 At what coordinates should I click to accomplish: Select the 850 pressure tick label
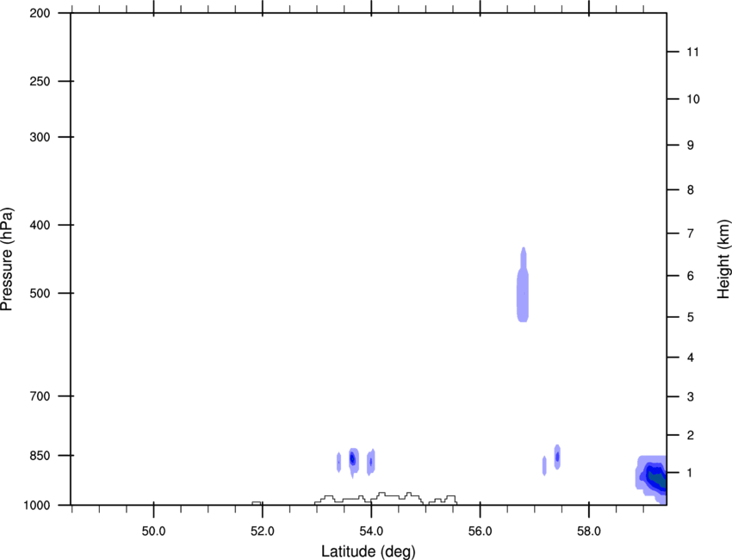(40, 456)
